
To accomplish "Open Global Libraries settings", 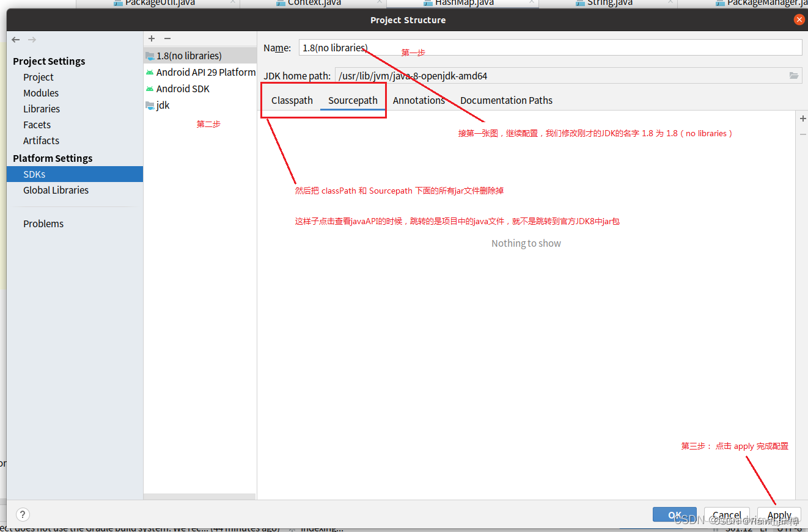I will (56, 190).
